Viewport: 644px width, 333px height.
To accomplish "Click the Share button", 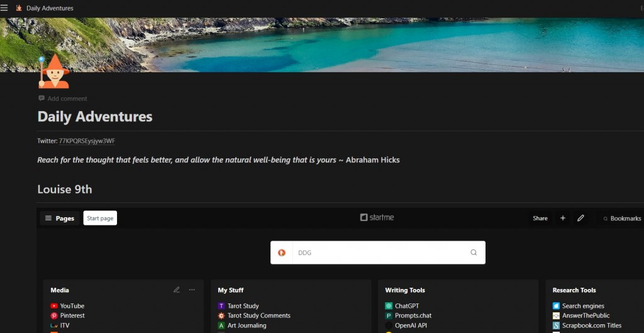I will click(x=540, y=218).
